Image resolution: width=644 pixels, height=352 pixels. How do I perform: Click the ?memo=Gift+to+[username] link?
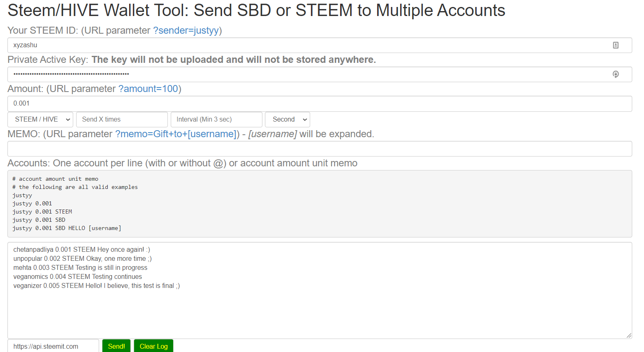click(176, 134)
